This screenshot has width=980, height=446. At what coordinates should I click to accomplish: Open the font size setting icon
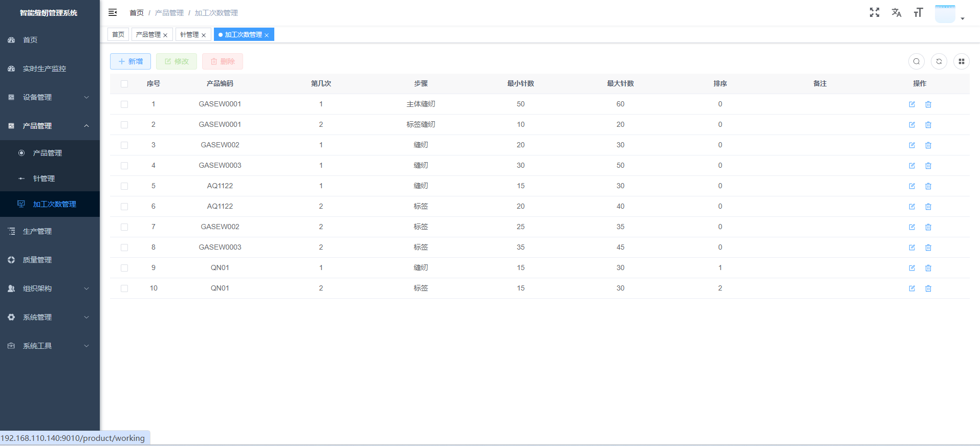click(918, 13)
